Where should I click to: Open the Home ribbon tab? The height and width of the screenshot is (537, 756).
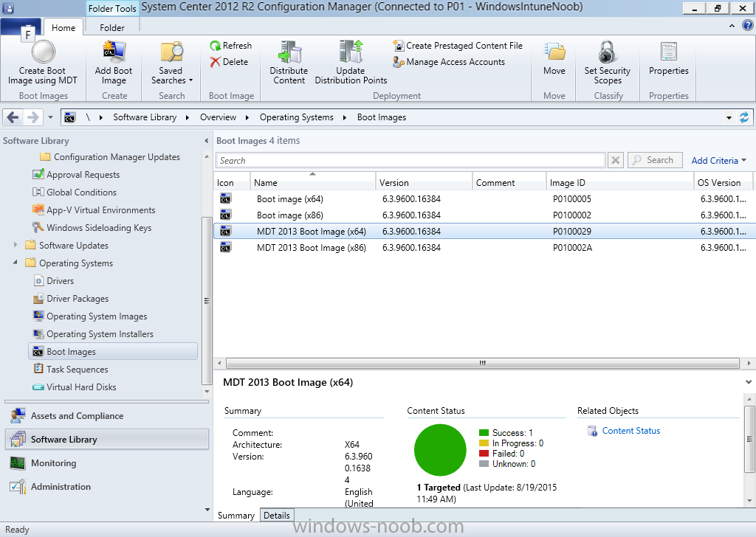63,27
